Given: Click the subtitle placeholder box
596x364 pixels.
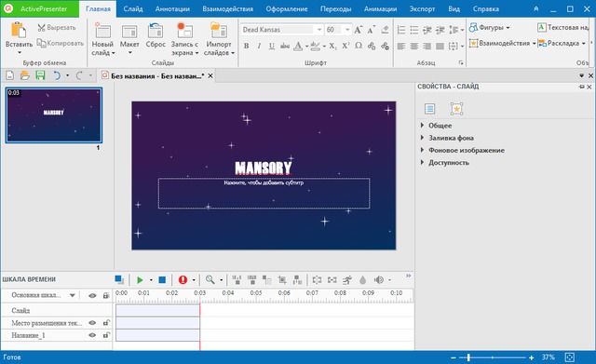Looking at the screenshot, I should (264, 194).
